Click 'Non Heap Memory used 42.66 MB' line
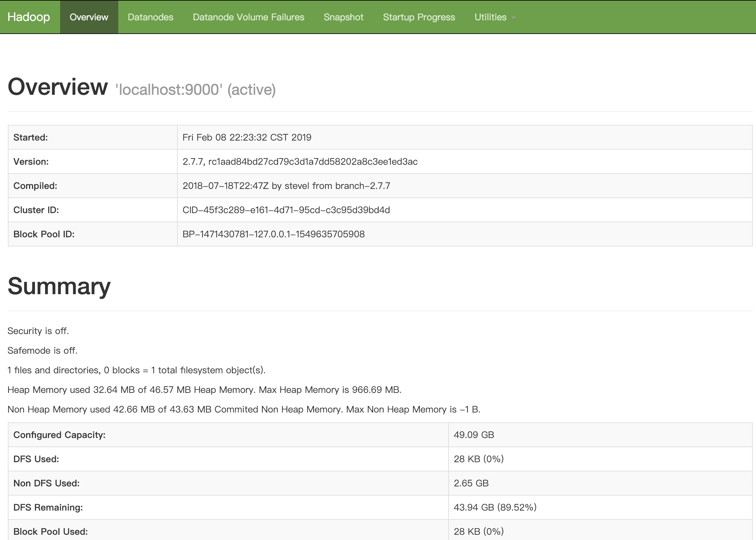The width and height of the screenshot is (756, 540). point(244,409)
